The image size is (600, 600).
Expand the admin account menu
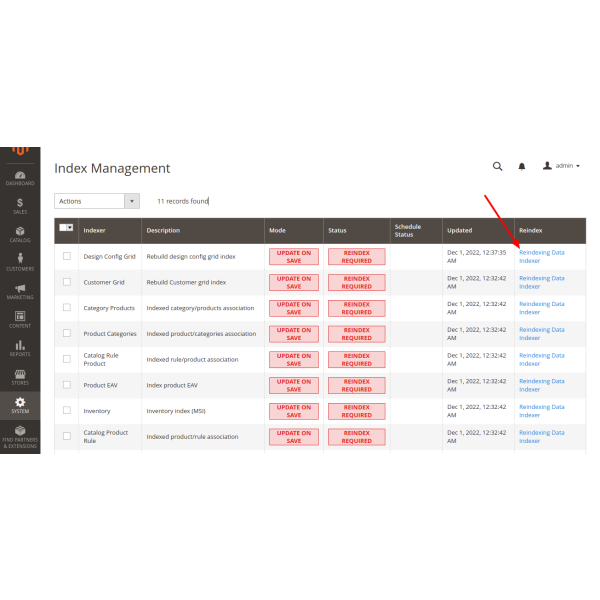click(561, 166)
